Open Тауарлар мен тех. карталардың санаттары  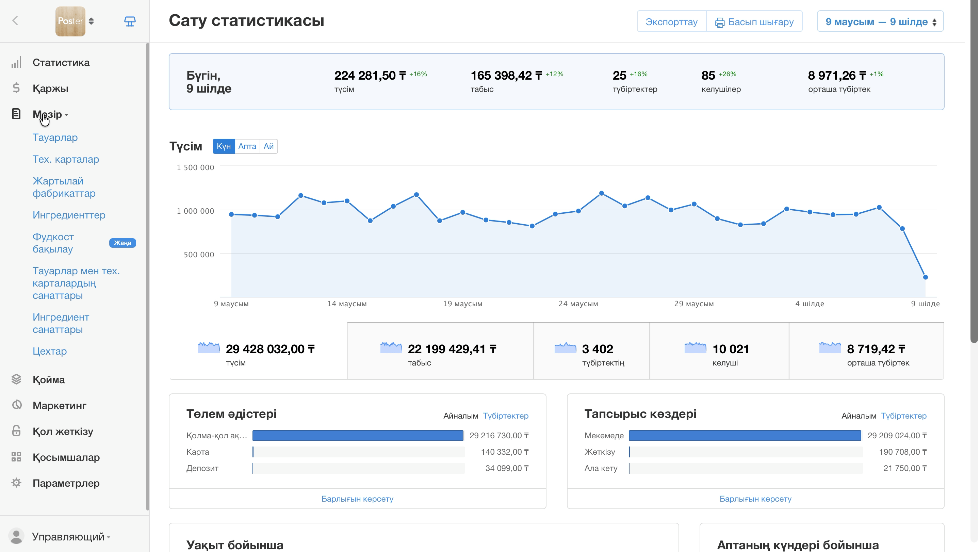(76, 283)
